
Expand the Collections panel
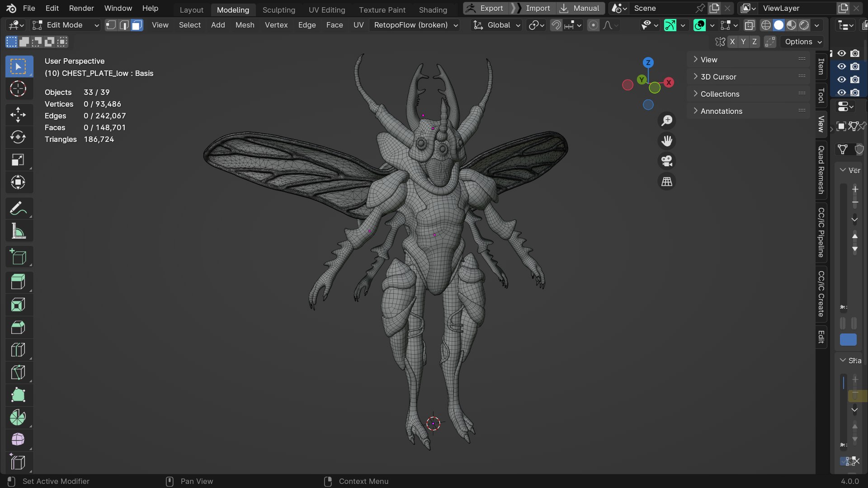click(720, 94)
